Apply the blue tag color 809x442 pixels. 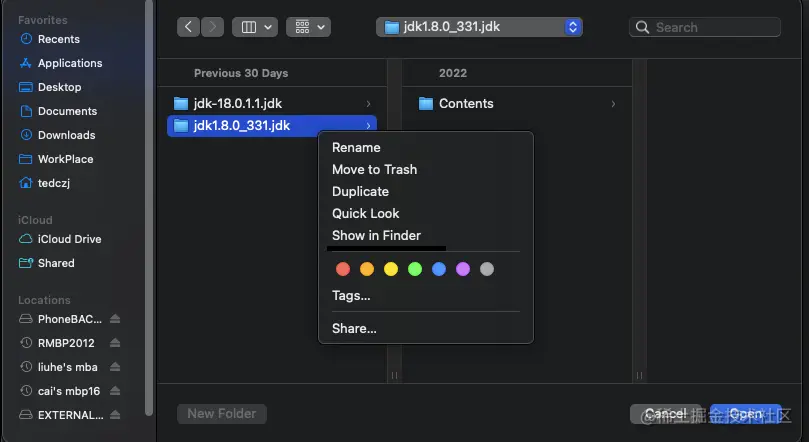click(439, 269)
